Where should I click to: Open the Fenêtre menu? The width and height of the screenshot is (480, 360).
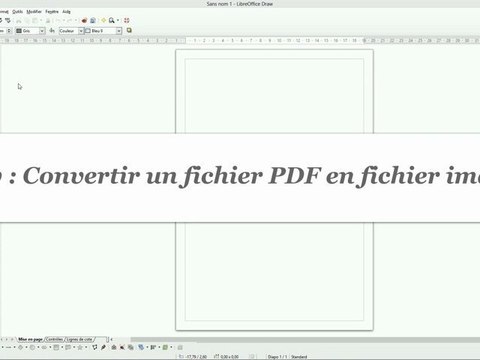coord(52,12)
